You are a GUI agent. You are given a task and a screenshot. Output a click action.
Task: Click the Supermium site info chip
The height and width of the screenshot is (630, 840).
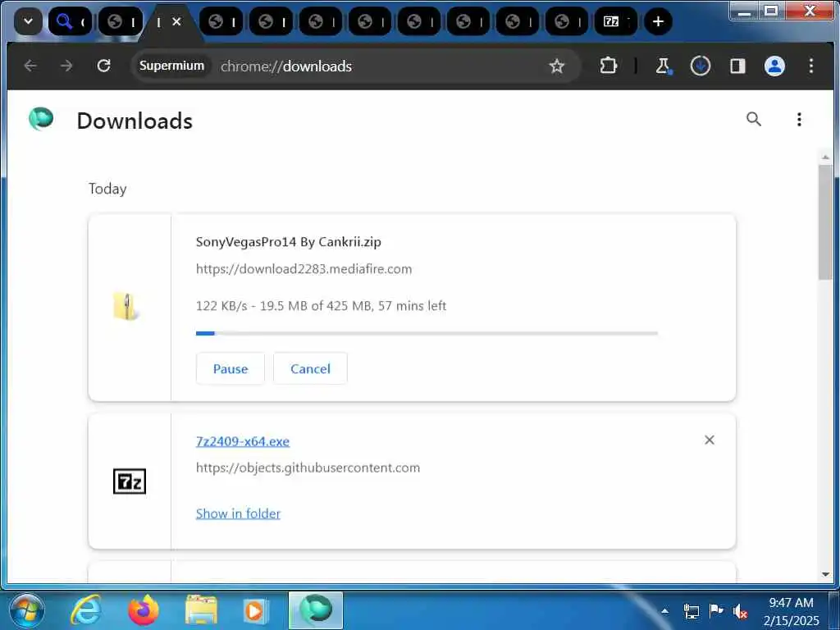click(171, 66)
